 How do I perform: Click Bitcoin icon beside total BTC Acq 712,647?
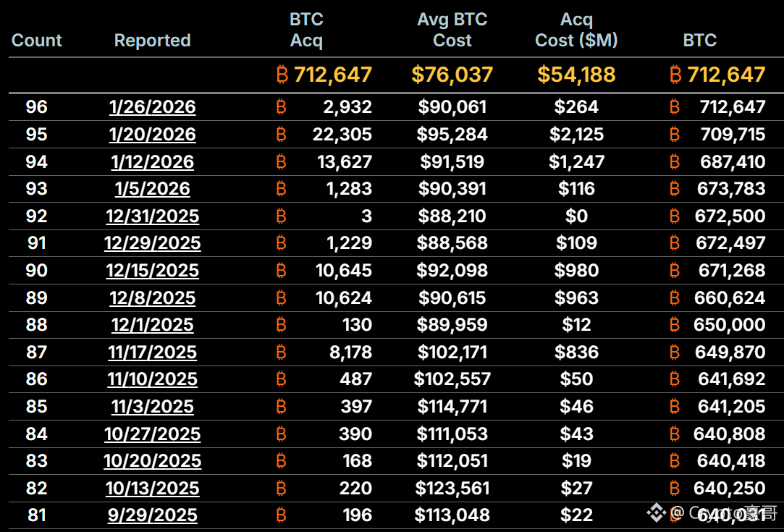[282, 75]
